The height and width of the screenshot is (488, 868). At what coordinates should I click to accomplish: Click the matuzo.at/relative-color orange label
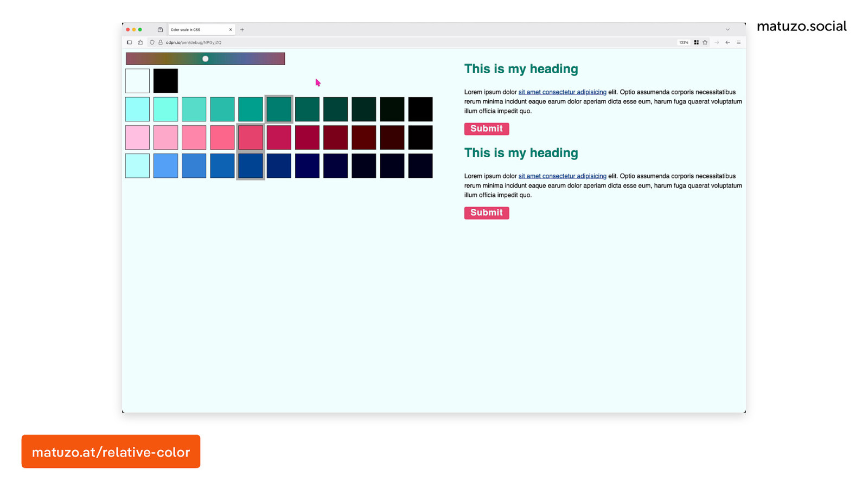point(111,452)
